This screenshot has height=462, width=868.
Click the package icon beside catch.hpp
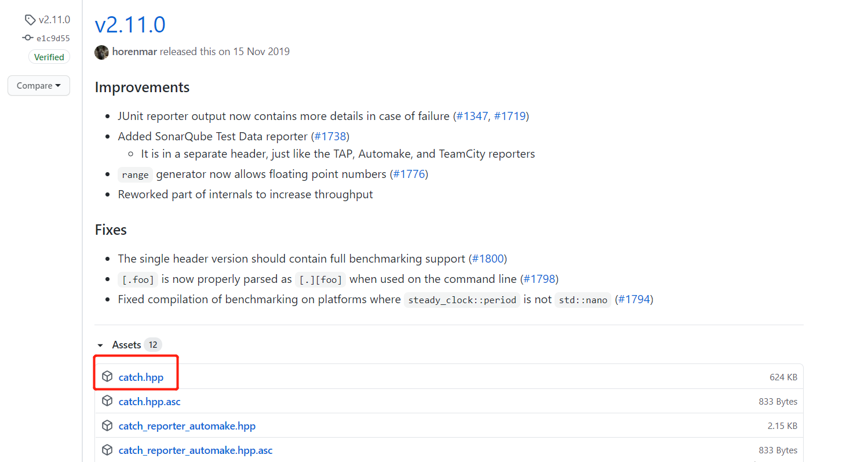[107, 377]
